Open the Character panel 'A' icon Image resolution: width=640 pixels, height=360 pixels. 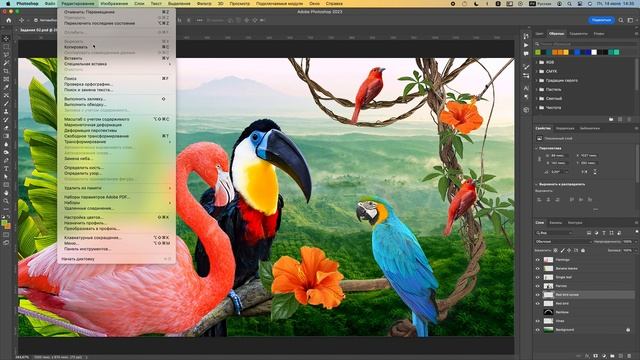[x=526, y=88]
